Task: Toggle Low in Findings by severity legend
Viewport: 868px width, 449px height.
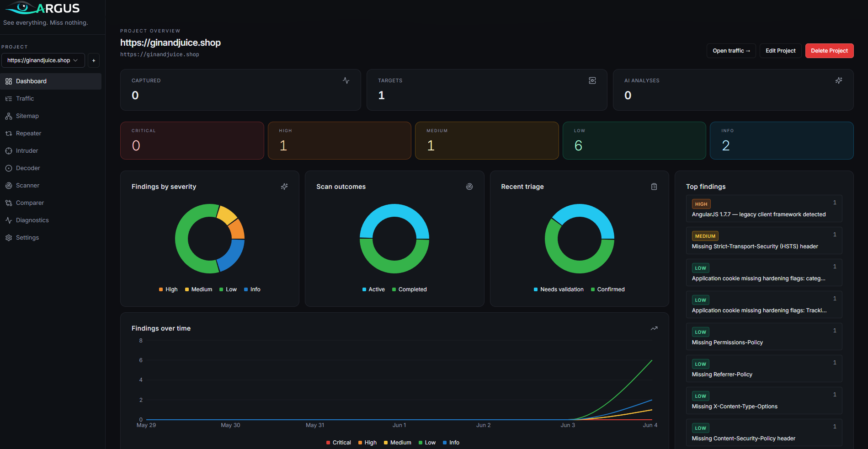Action: point(228,289)
